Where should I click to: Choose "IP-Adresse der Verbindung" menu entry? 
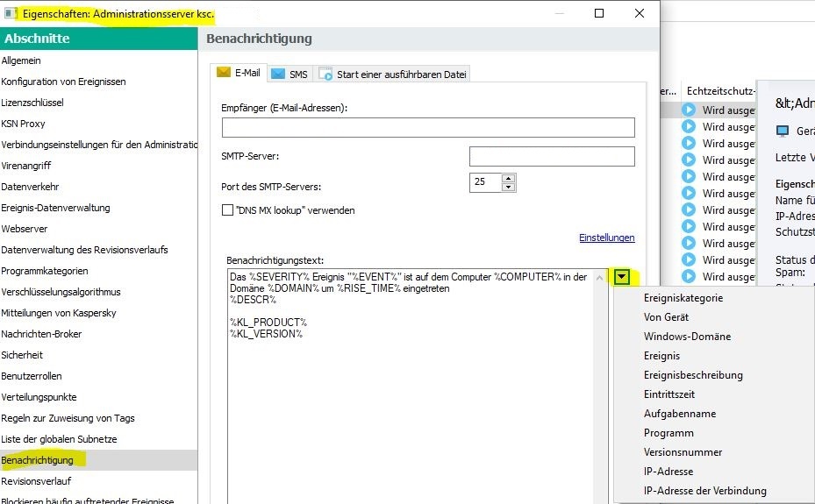pos(704,491)
